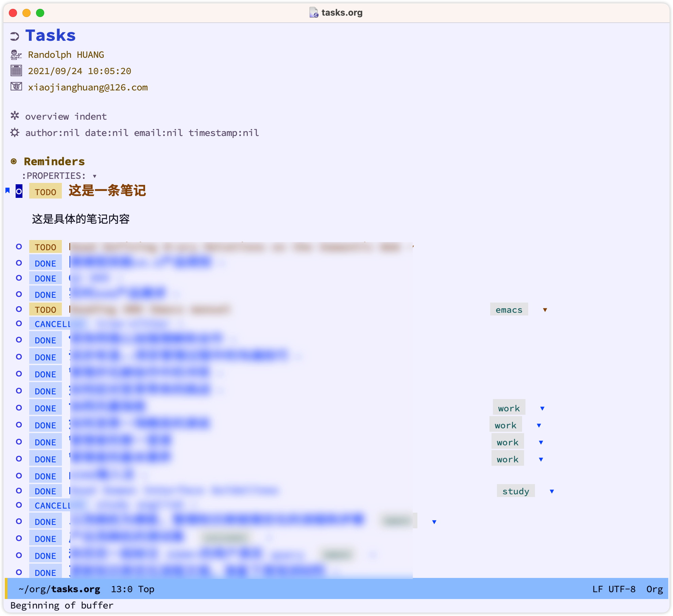Image resolution: width=673 pixels, height=616 pixels.
Task: Click the note body text 这是具体的笔记内容
Action: 81,219
